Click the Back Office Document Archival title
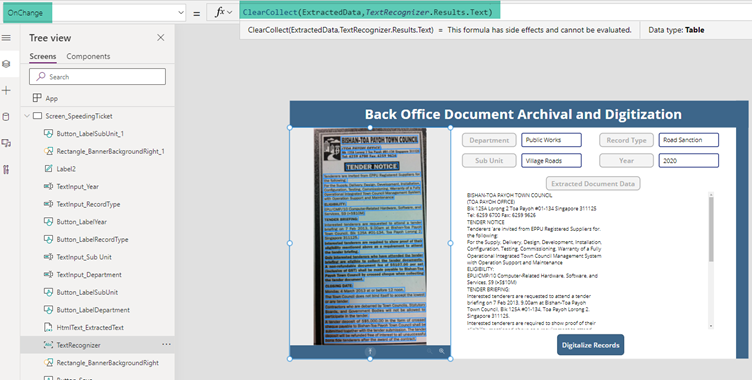The height and width of the screenshot is (380, 752). point(523,114)
